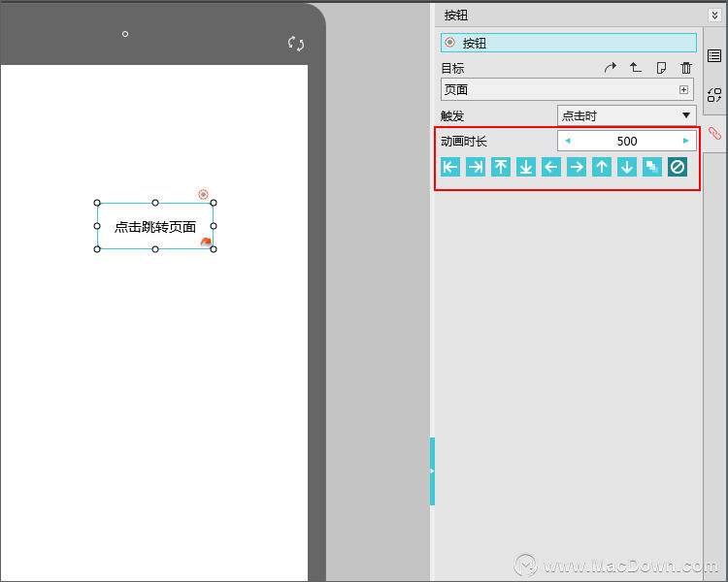
Task: Select slide-in-from-bottom-edge transition icon
Action: 526,167
